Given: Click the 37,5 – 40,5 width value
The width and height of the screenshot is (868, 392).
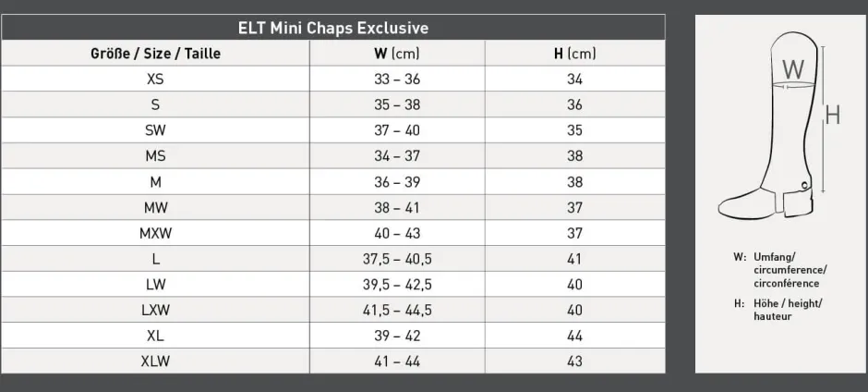Looking at the screenshot, I should tap(397, 259).
